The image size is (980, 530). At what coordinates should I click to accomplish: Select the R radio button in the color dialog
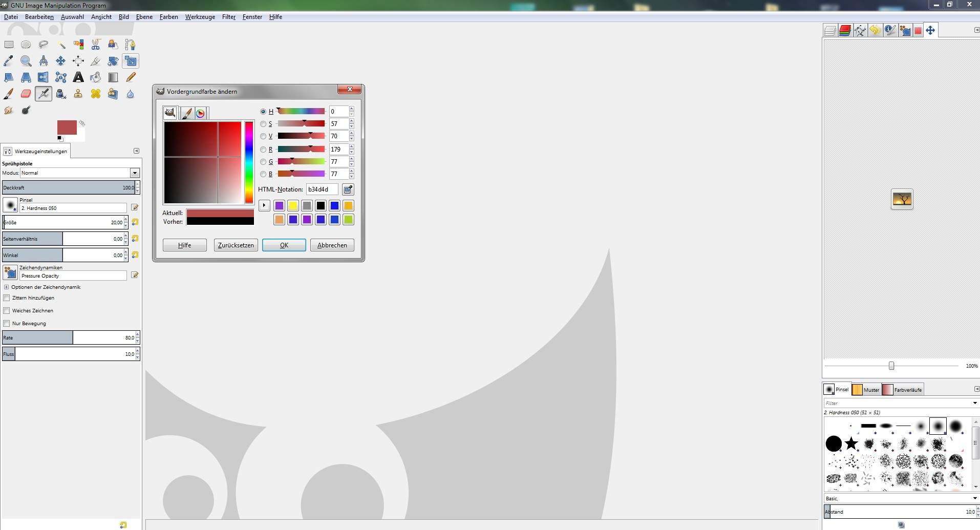coord(263,149)
